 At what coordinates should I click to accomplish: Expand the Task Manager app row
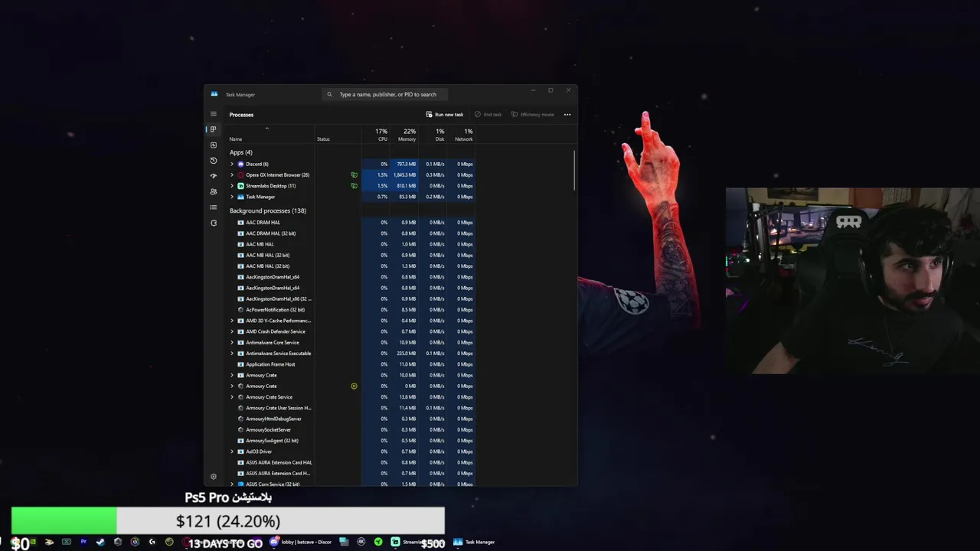point(232,197)
